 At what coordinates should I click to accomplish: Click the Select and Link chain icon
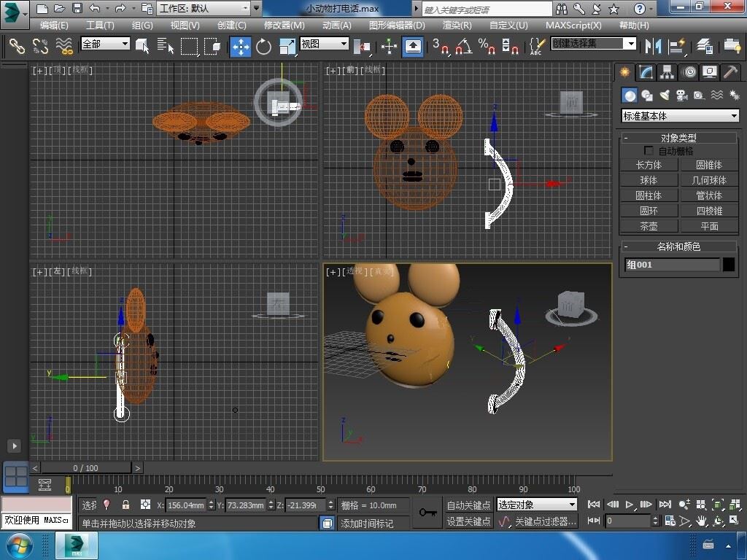tap(17, 46)
